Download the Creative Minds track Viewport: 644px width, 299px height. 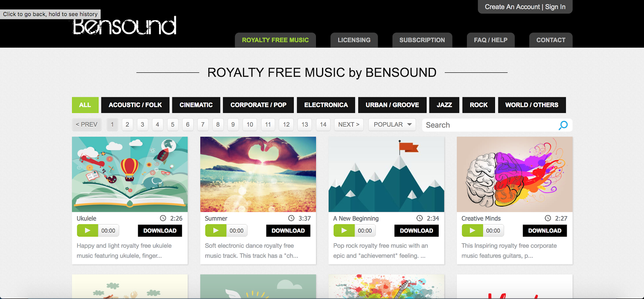[x=545, y=231]
